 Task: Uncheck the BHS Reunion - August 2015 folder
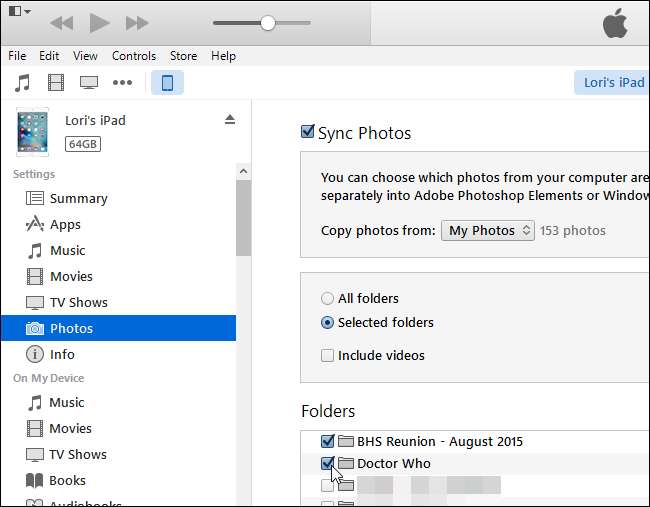(x=327, y=441)
